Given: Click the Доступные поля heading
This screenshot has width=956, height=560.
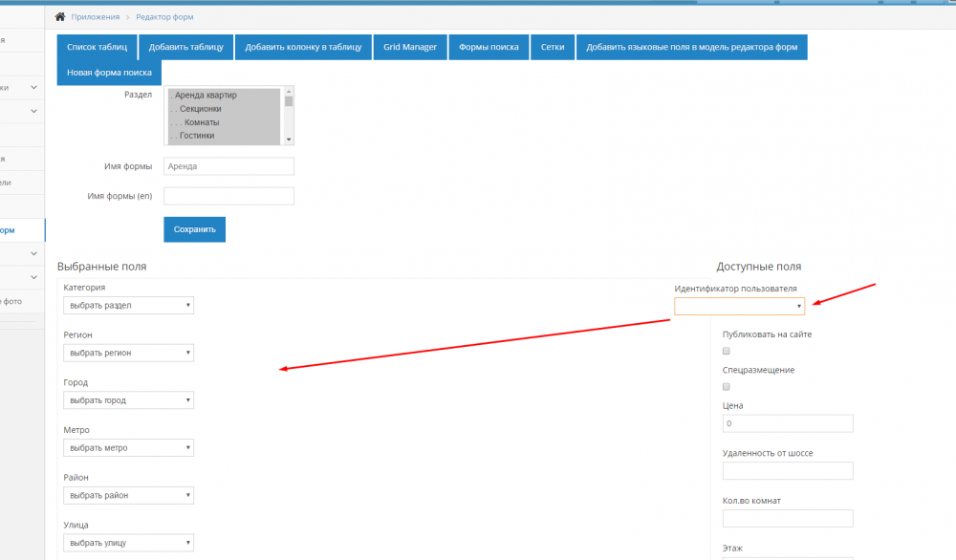Looking at the screenshot, I should pos(758,267).
